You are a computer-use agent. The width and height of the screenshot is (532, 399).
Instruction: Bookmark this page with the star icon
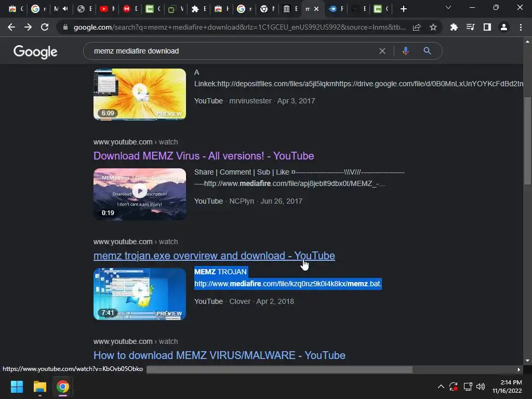pyautogui.click(x=433, y=27)
